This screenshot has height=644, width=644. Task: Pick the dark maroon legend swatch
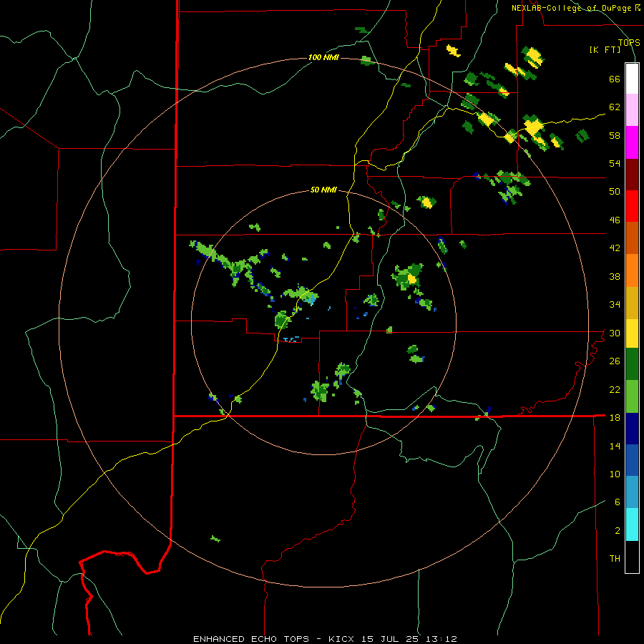coord(632,175)
